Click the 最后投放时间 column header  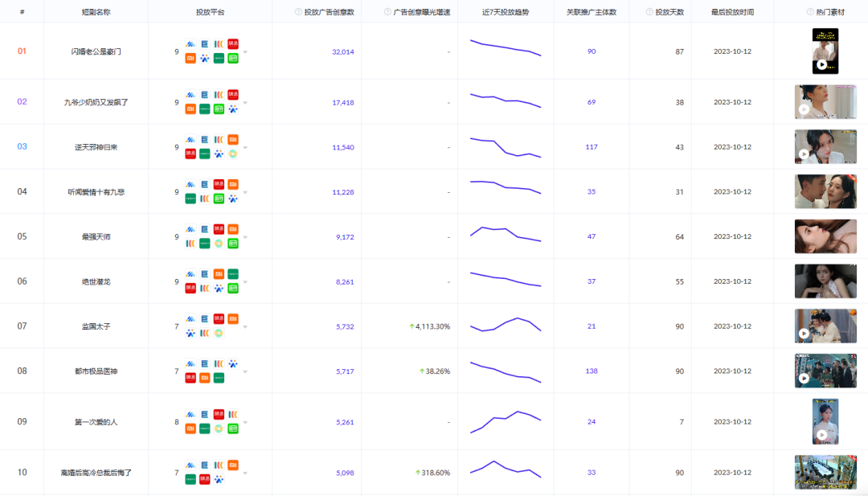point(732,11)
